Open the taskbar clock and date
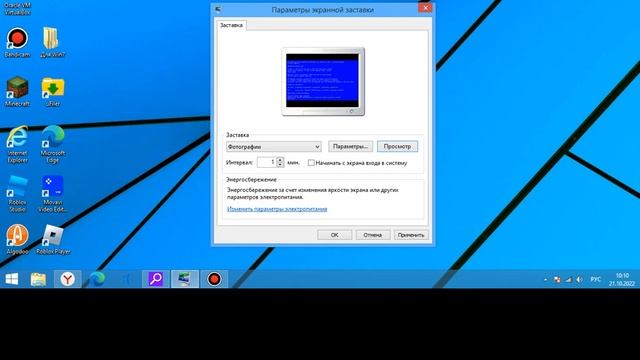Image resolution: width=640 pixels, height=360 pixels. pyautogui.click(x=622, y=280)
